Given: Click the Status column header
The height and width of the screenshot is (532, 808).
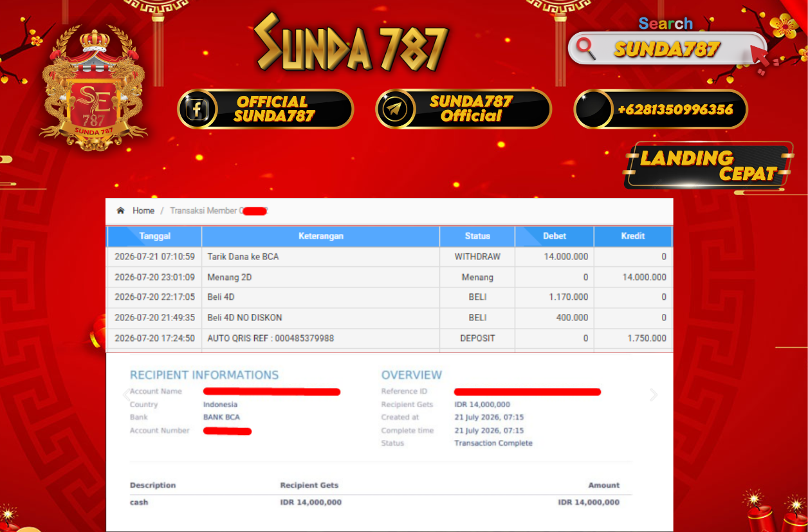Looking at the screenshot, I should coord(477,236).
